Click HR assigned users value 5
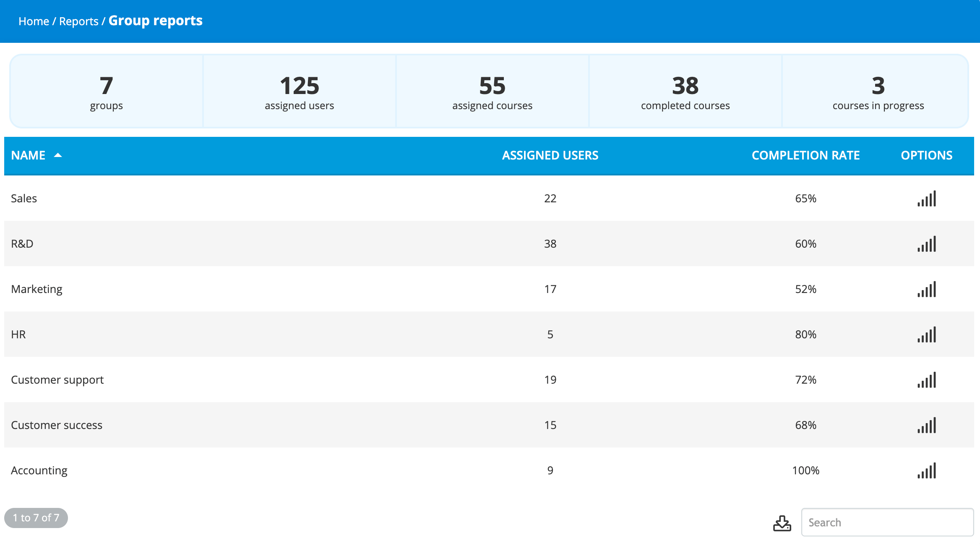Viewport: 980px width, 544px height. click(550, 335)
